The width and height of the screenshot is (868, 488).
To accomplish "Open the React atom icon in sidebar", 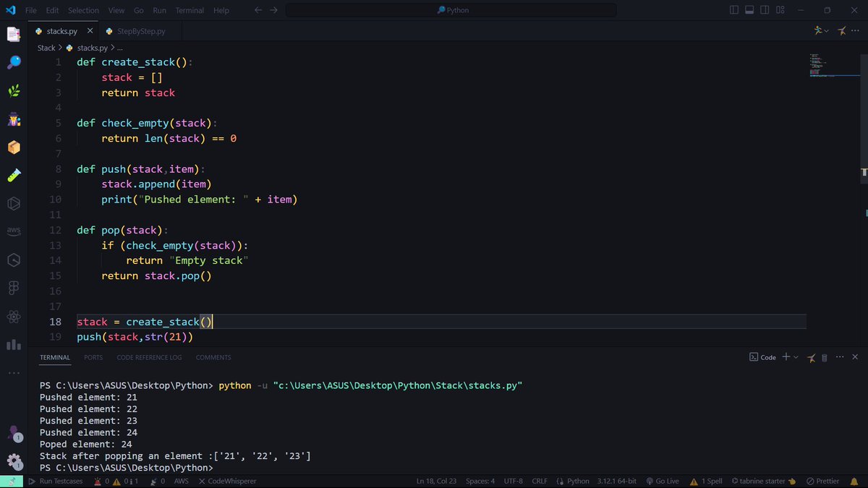I will (14, 317).
